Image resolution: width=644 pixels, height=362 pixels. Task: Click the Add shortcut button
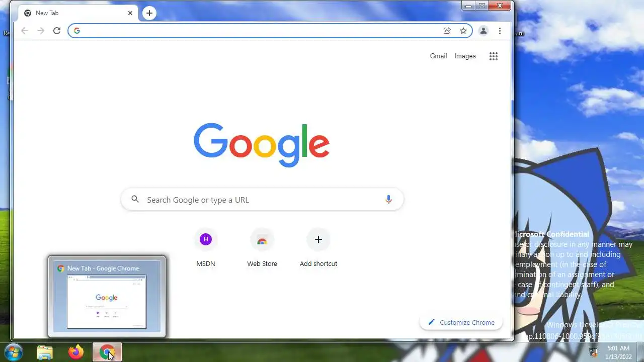pos(318,247)
